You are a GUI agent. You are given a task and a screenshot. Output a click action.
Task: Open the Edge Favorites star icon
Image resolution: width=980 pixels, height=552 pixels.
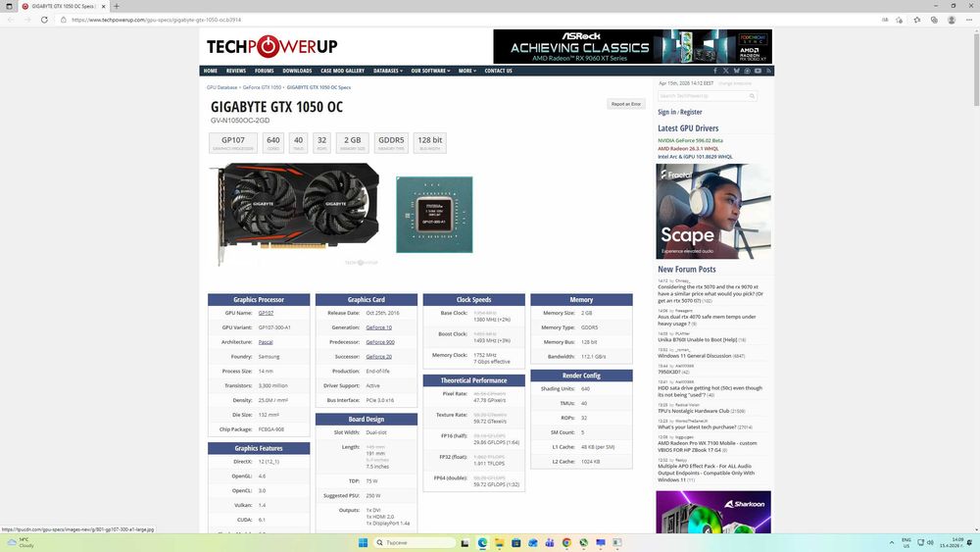pos(917,20)
